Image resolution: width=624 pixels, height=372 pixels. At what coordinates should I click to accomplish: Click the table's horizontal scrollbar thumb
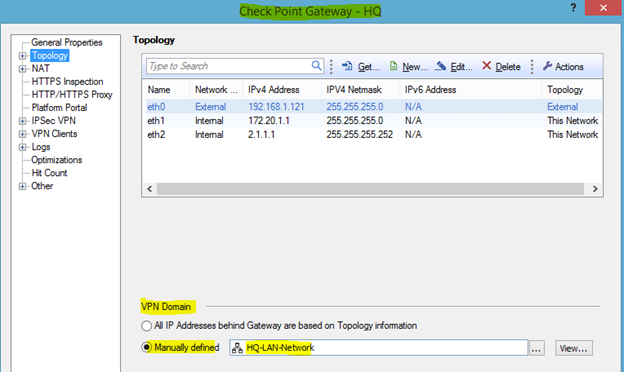[370, 189]
